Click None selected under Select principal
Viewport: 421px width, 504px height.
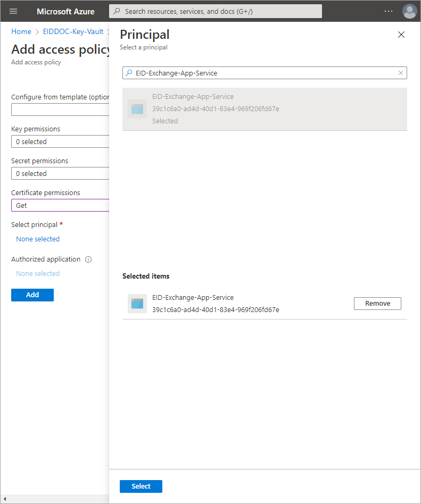38,239
